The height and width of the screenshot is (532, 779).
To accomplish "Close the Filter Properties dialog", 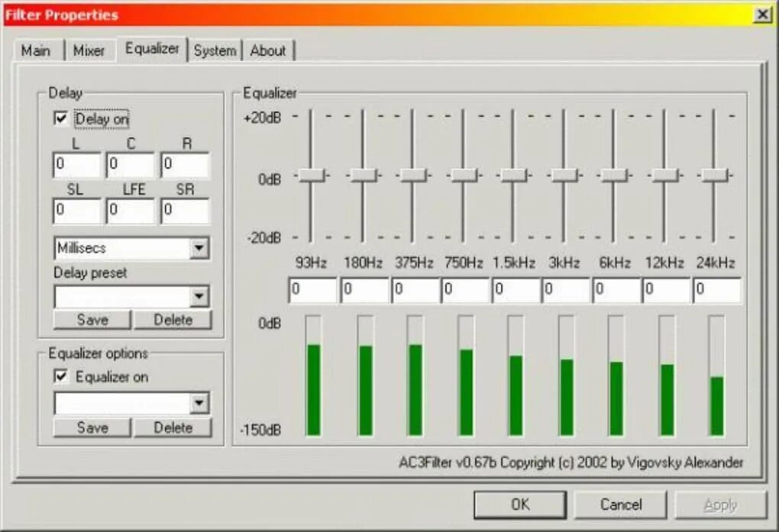I will [x=762, y=15].
